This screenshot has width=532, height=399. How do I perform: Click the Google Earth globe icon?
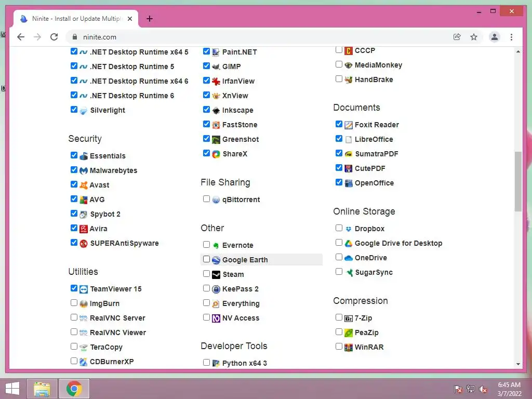216,260
